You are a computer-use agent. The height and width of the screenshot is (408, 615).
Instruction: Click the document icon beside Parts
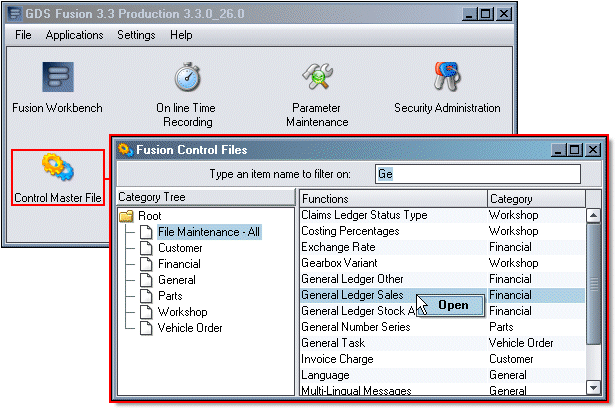click(146, 296)
